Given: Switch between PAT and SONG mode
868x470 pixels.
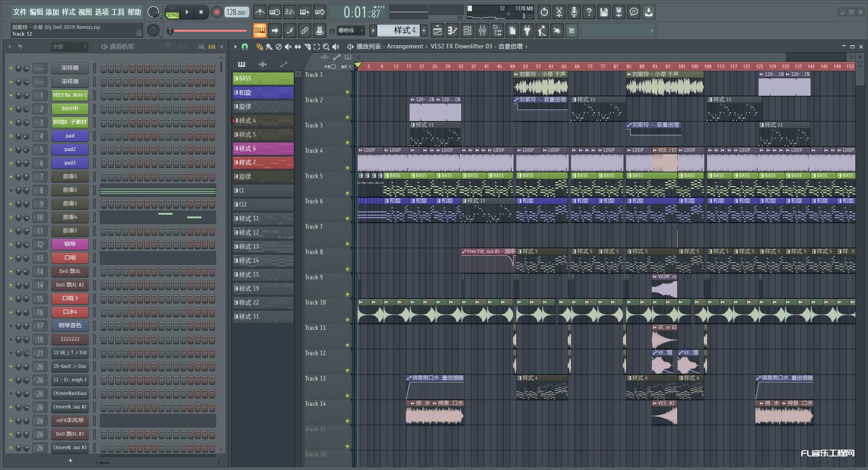Looking at the screenshot, I should point(173,12).
